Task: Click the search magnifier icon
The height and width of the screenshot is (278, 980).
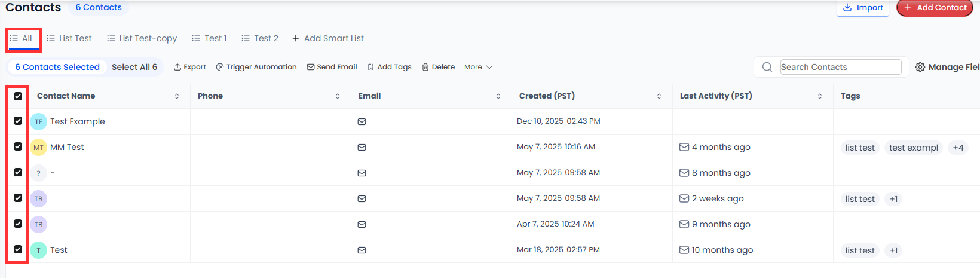Action: [767, 67]
